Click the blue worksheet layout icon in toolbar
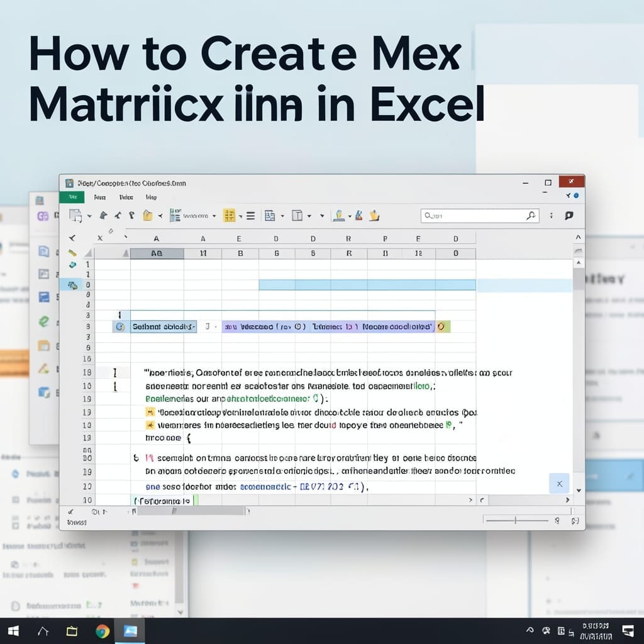644x644 pixels. pos(270,216)
